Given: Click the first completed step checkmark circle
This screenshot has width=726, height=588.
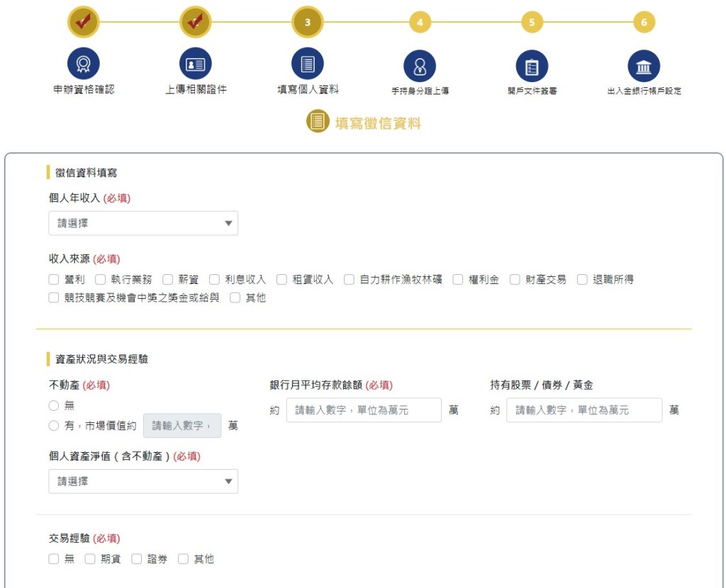Looking at the screenshot, I should click(x=84, y=23).
